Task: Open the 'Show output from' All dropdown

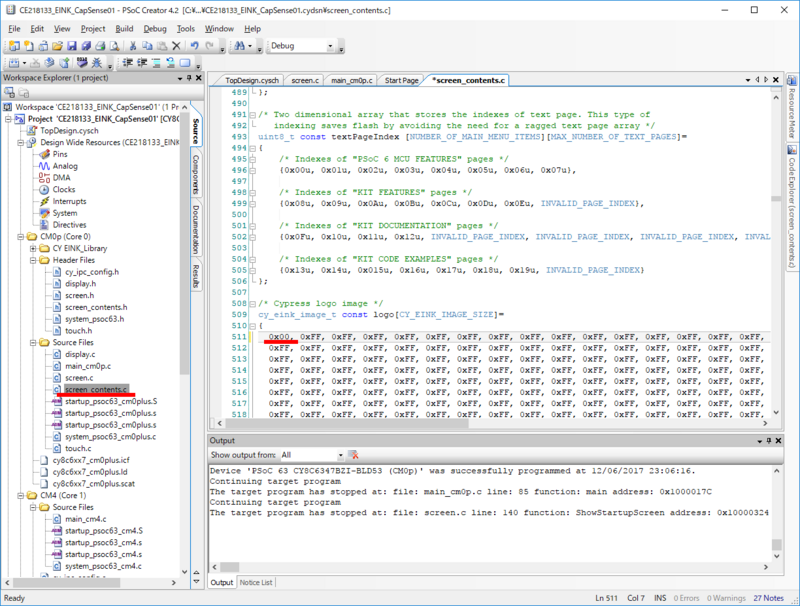Action: [340, 455]
